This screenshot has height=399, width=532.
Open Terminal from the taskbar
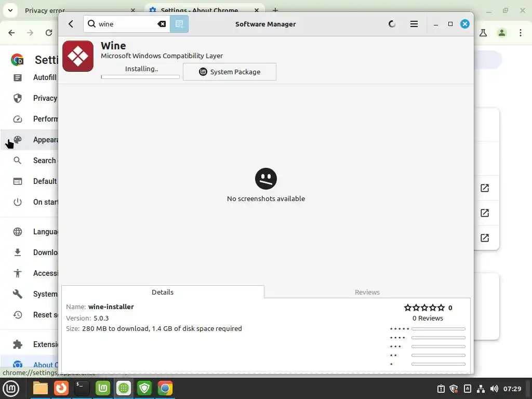click(x=82, y=389)
